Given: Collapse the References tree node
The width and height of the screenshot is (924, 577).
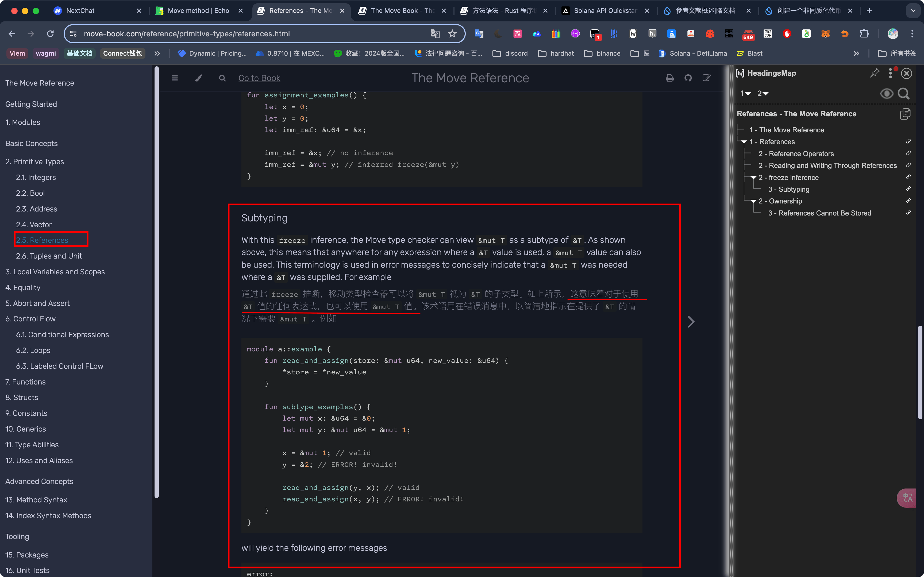Looking at the screenshot, I should click(x=744, y=142).
